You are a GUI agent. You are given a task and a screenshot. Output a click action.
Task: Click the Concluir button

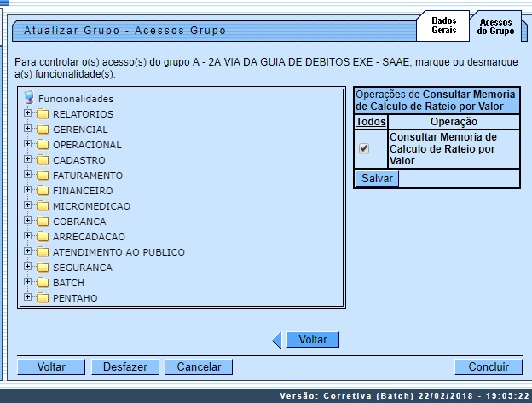coord(488,366)
